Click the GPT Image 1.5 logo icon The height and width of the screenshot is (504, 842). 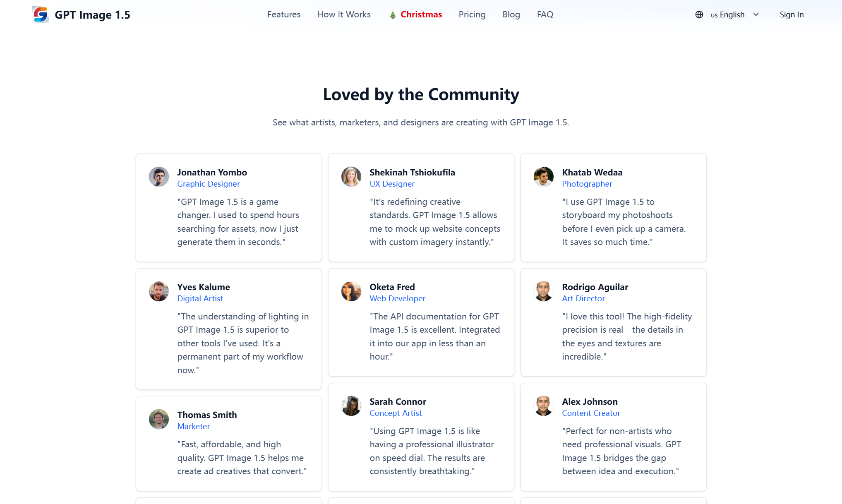(x=41, y=14)
